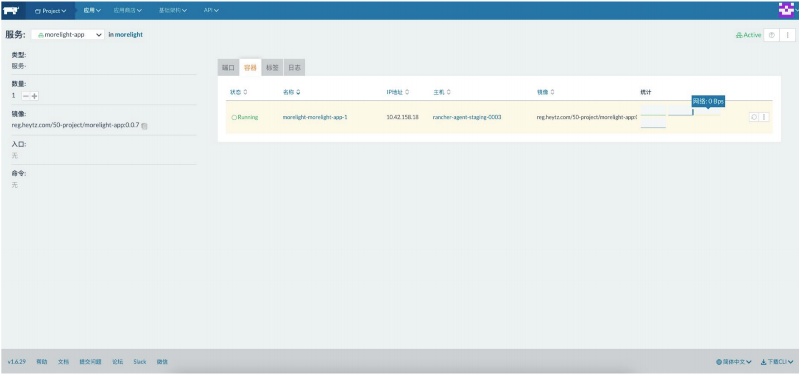Screen dimensions: 801x375
Task: Open the 帮助 help footer link
Action: [x=41, y=362]
